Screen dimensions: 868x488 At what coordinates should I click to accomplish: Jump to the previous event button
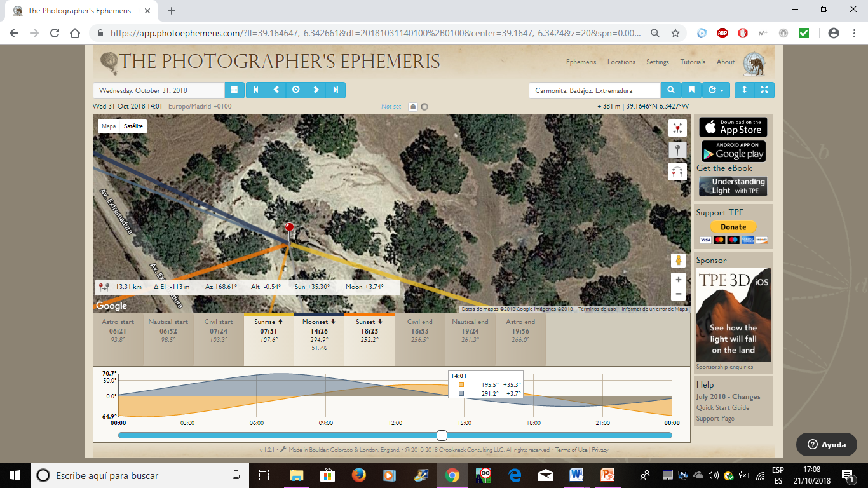coord(256,90)
